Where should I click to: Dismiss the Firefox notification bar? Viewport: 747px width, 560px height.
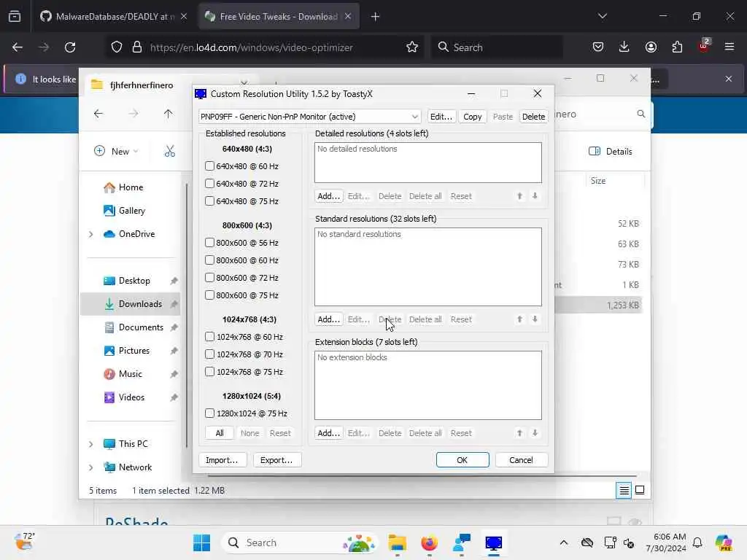[x=729, y=79]
